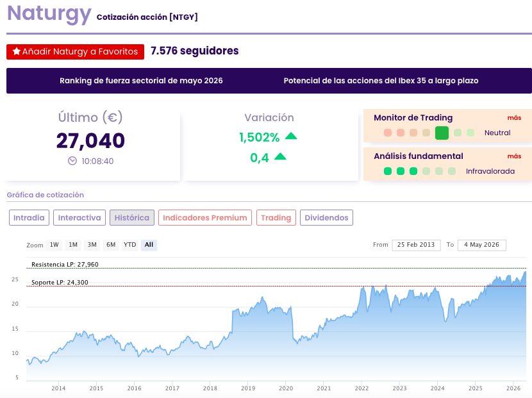Open Ranking de fuerza sectorial de mayo 2026
The height and width of the screenshot is (398, 532).
[x=141, y=81]
